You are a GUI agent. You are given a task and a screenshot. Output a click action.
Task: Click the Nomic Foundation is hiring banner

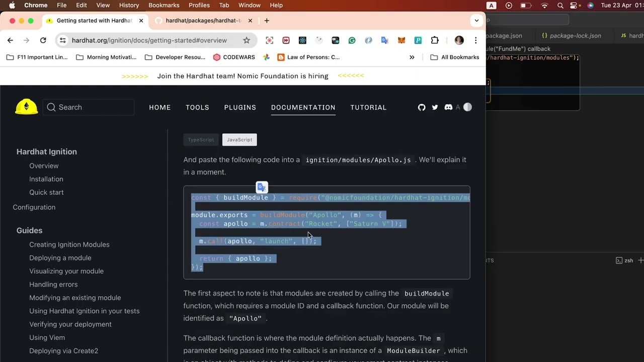click(243, 76)
